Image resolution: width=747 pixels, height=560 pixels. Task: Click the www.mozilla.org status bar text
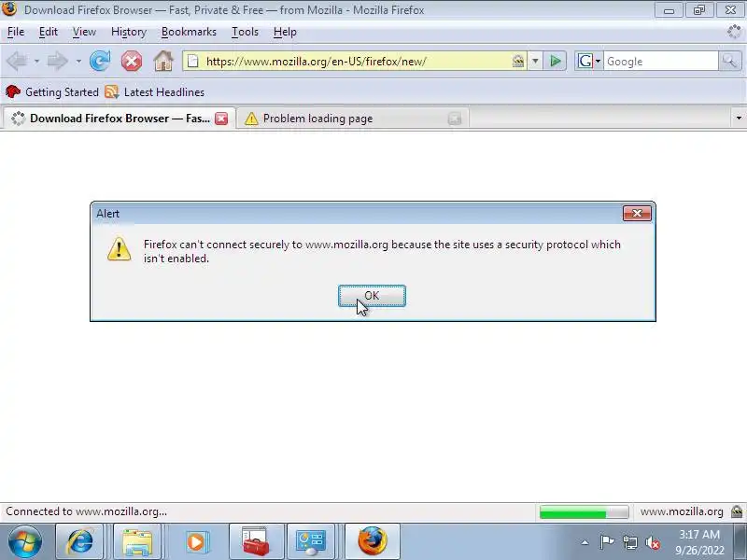click(x=682, y=511)
